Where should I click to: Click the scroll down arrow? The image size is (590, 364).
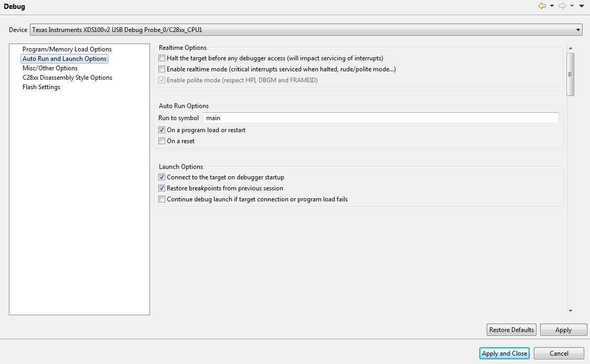pyautogui.click(x=571, y=311)
